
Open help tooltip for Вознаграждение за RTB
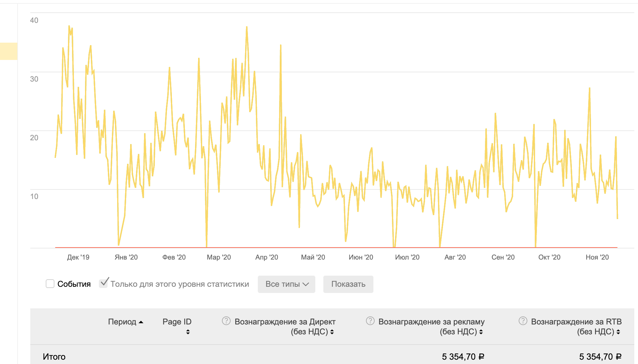pyautogui.click(x=523, y=321)
